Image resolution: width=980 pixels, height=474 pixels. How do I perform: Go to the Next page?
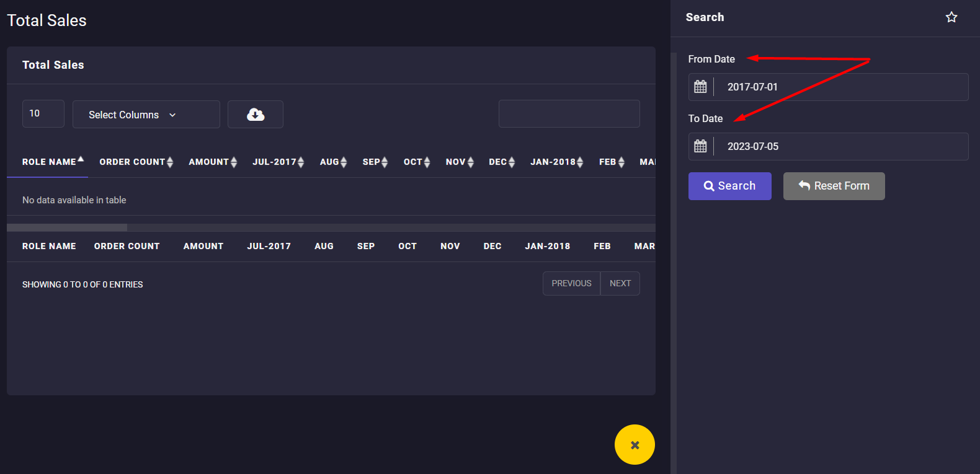[x=620, y=283]
